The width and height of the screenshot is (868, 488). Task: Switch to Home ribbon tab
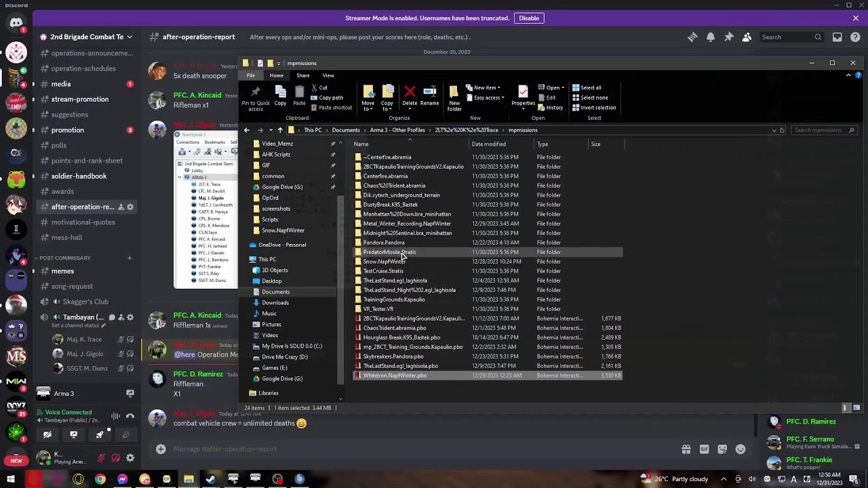(x=276, y=75)
